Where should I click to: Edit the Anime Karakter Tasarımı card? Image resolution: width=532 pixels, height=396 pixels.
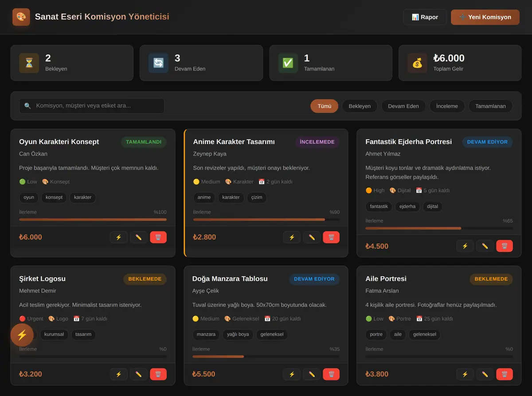click(x=312, y=237)
